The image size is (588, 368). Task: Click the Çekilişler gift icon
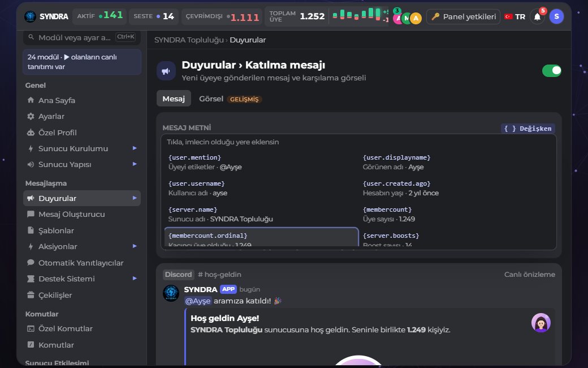coord(31,295)
